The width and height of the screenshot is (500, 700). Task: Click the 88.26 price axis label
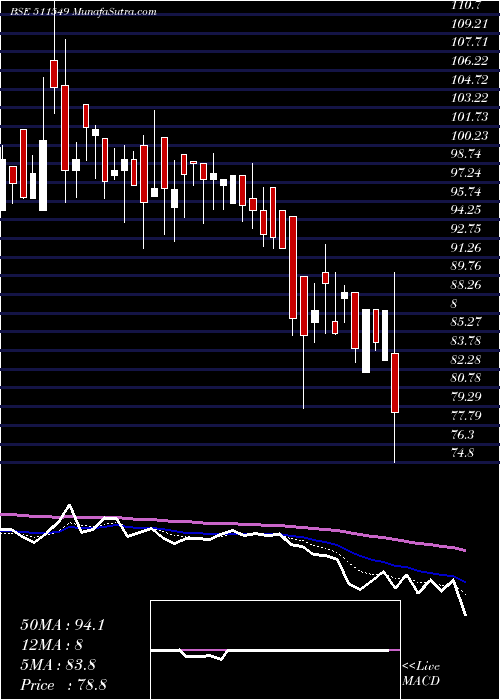pyautogui.click(x=467, y=285)
